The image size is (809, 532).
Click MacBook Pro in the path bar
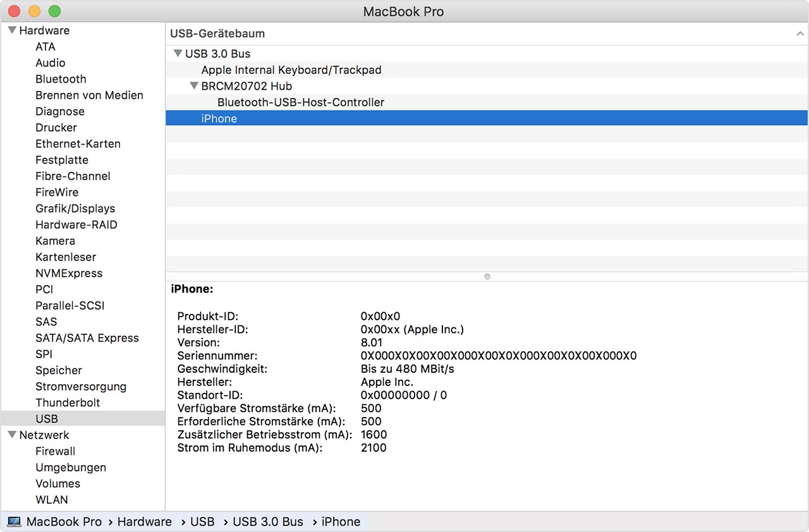point(64,522)
